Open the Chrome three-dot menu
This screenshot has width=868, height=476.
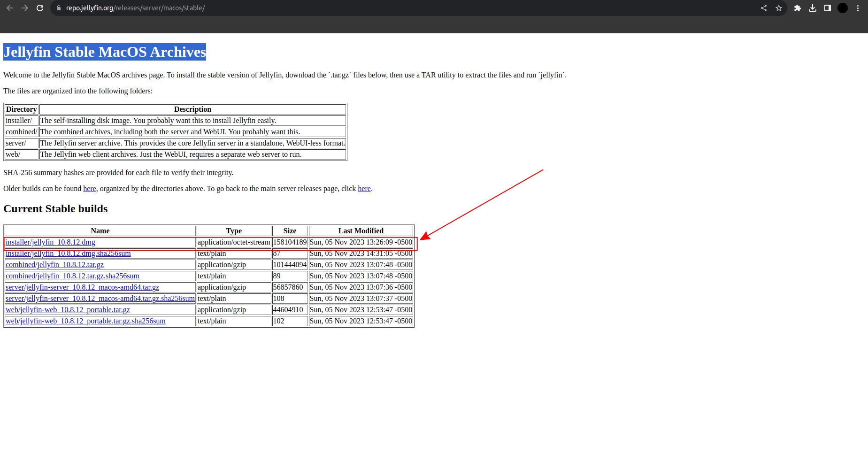coord(858,8)
